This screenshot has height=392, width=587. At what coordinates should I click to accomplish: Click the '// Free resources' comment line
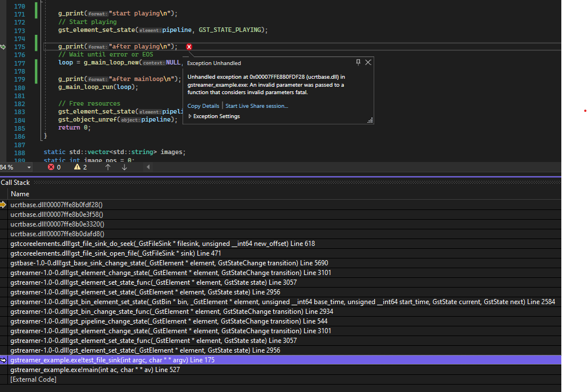click(x=89, y=103)
